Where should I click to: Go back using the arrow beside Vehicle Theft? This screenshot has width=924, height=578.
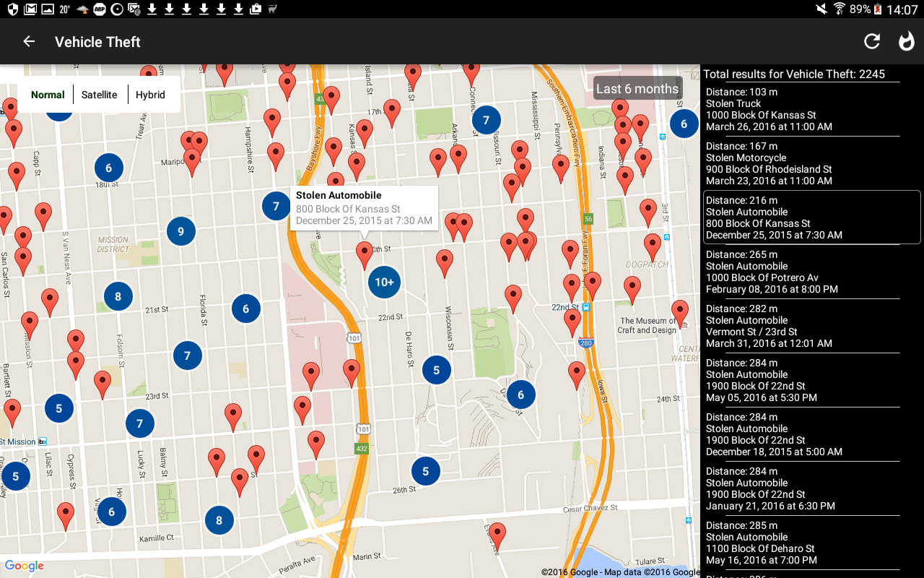(x=29, y=42)
